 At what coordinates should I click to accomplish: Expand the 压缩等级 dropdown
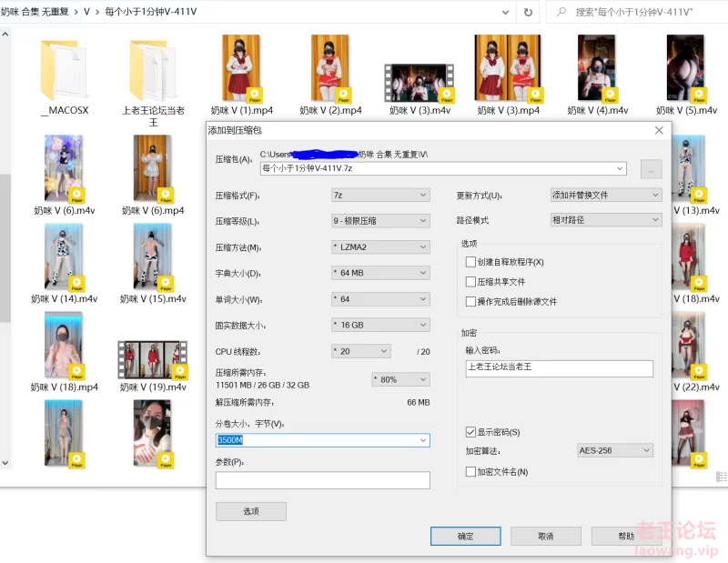tap(379, 221)
